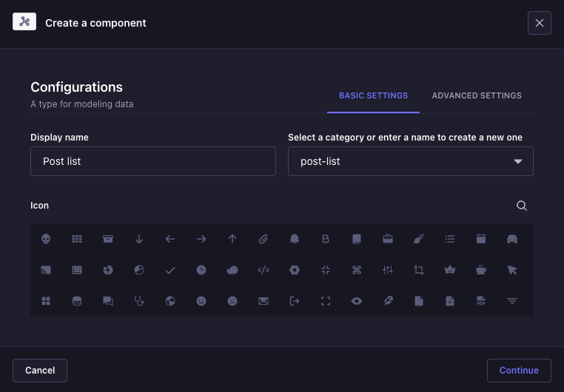Select the paint brush icon
564x392 pixels.
[419, 239]
